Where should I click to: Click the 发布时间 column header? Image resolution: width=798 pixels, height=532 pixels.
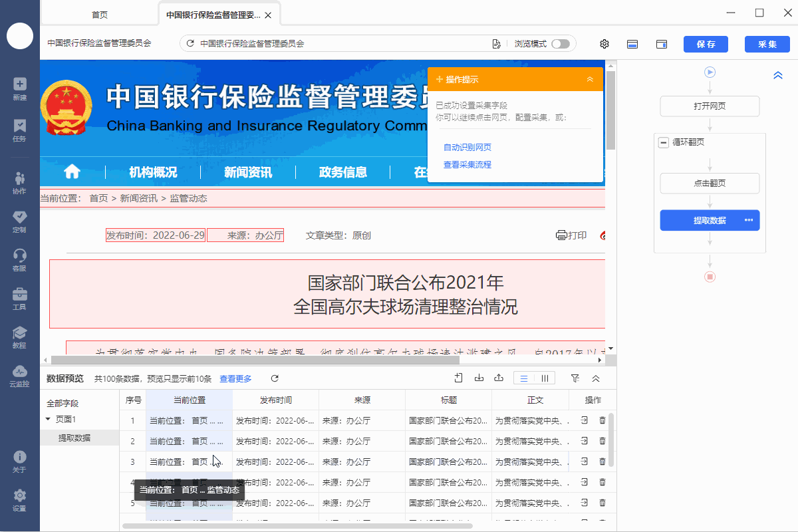(275, 400)
